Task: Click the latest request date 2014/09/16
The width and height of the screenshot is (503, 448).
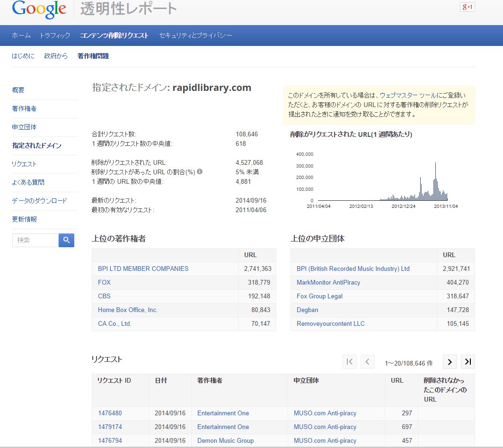Action: [x=251, y=200]
